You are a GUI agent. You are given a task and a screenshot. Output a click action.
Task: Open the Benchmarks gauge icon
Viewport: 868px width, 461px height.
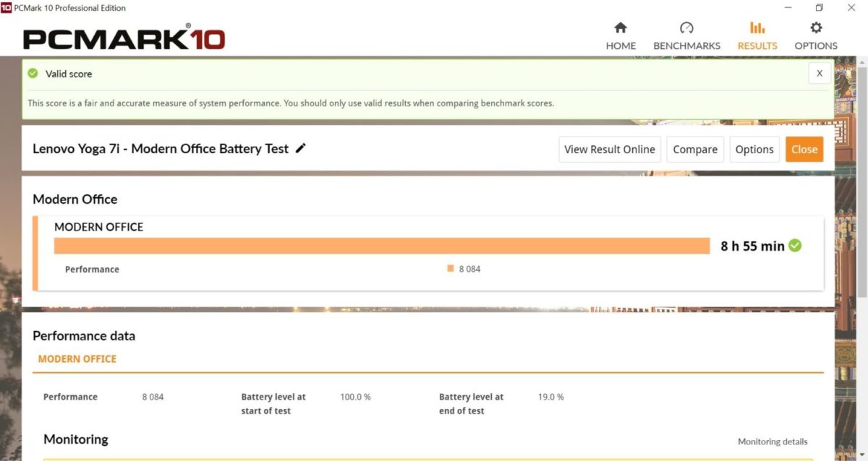pos(686,28)
